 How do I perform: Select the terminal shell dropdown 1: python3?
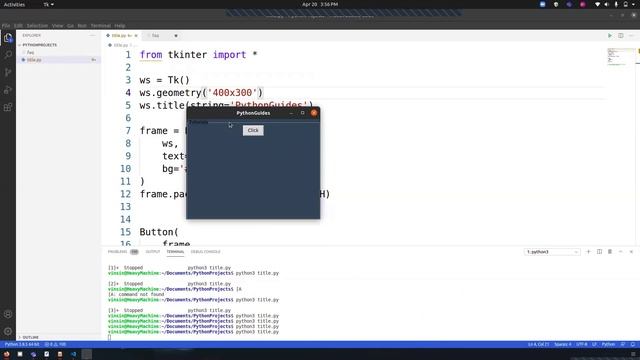(x=552, y=252)
